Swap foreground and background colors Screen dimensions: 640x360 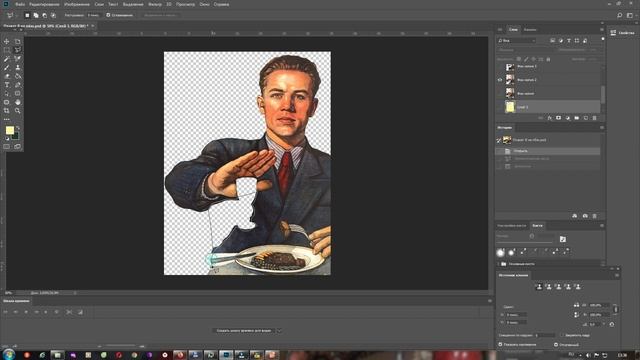[18, 128]
